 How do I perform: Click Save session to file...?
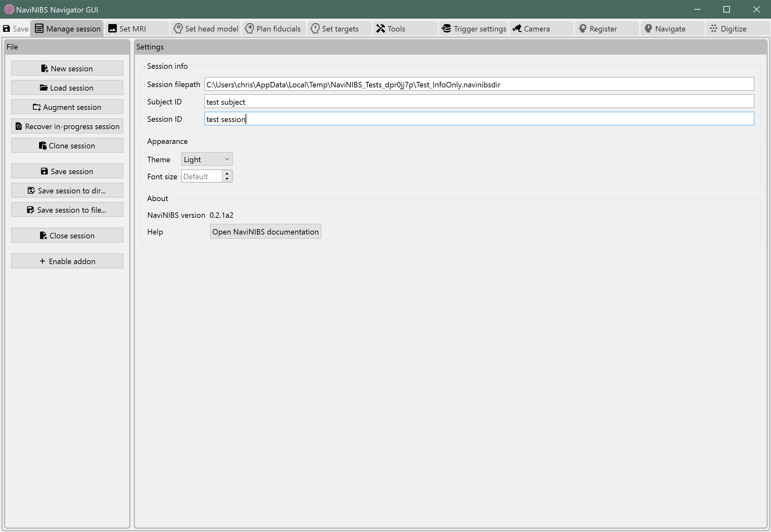click(x=67, y=210)
